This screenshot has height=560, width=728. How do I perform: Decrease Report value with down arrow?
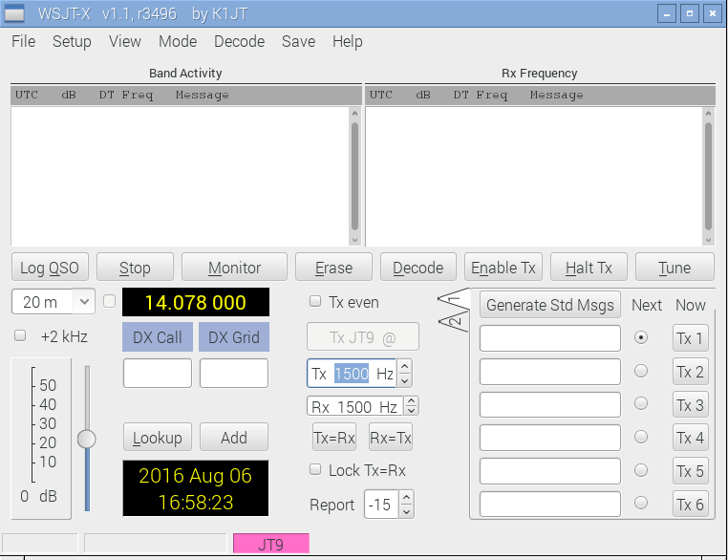click(x=406, y=511)
